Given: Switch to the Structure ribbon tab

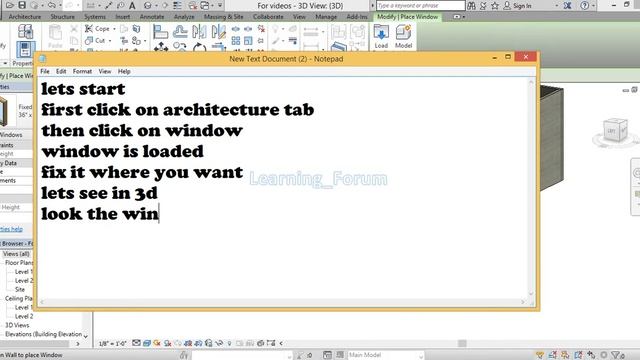Looking at the screenshot, I should click(x=62, y=17).
